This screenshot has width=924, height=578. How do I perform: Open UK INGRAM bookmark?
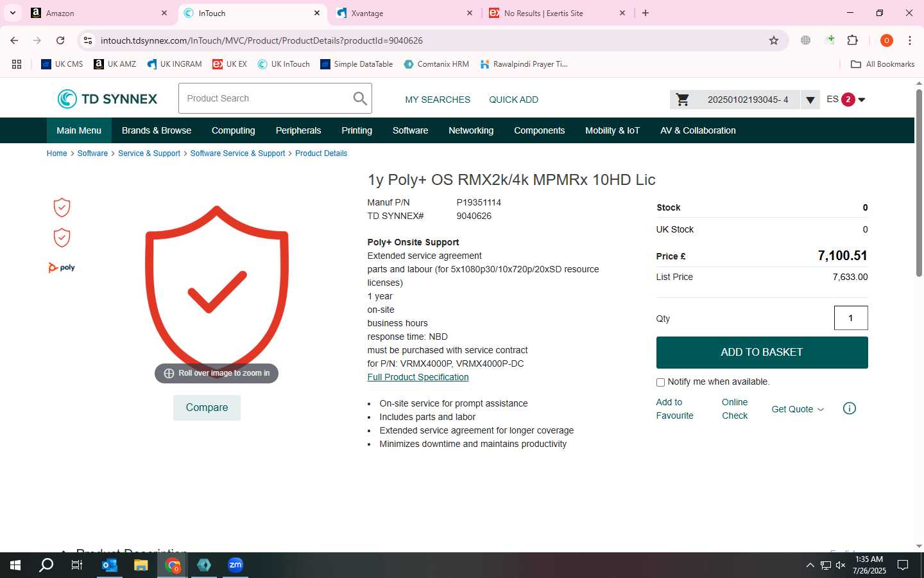(x=175, y=64)
